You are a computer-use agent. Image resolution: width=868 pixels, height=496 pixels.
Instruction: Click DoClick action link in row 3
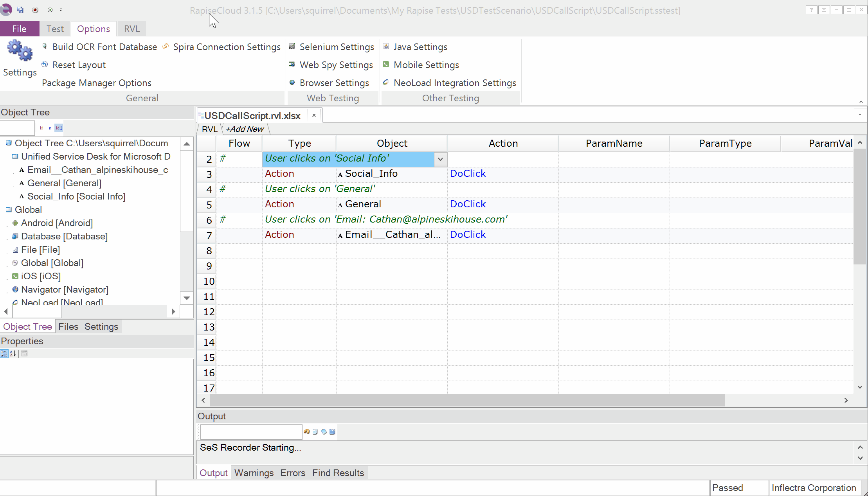tap(468, 174)
